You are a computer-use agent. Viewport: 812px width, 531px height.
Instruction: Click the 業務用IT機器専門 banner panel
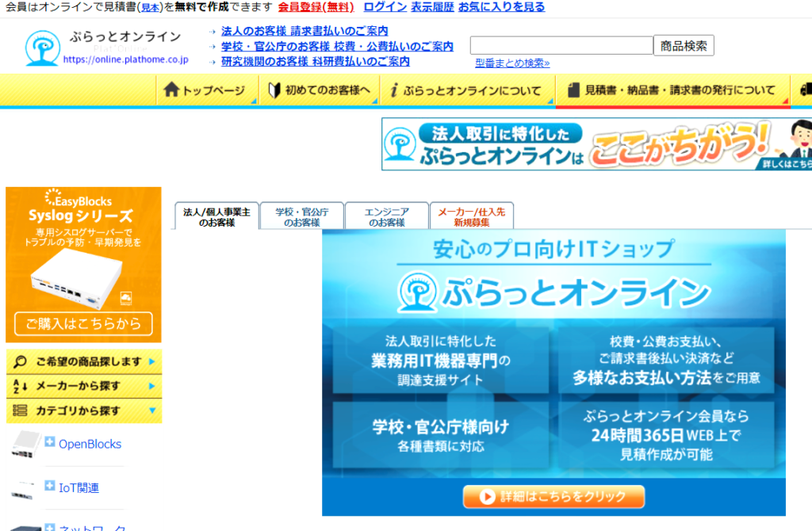[x=441, y=361]
